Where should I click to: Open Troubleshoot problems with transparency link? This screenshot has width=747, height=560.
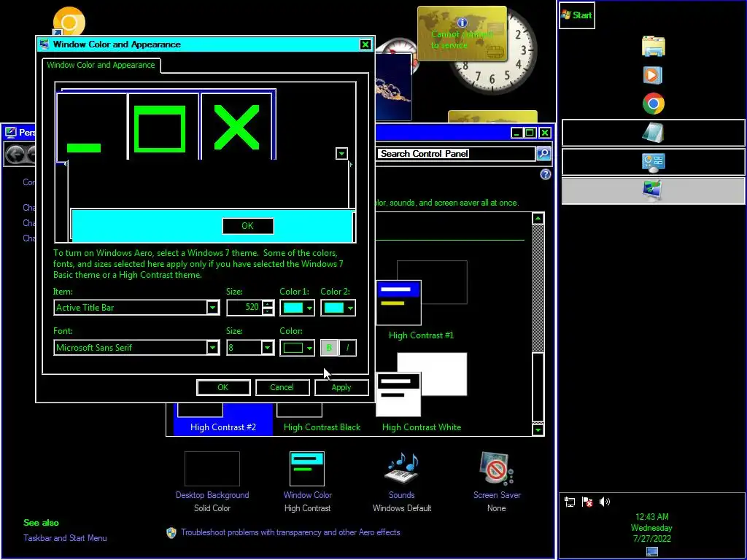(290, 532)
